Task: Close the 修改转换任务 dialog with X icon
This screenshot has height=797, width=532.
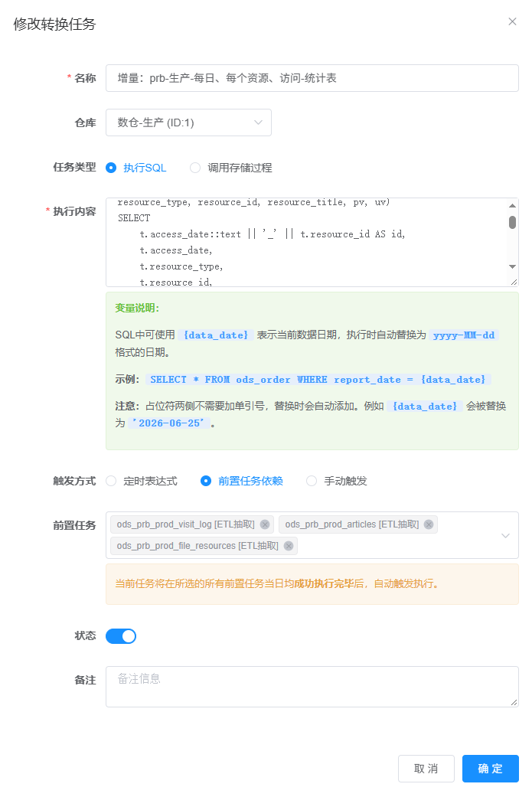Action: pos(512,21)
